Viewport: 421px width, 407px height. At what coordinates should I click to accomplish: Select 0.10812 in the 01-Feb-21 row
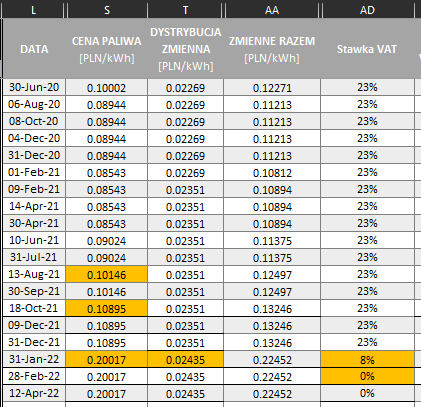click(x=272, y=173)
